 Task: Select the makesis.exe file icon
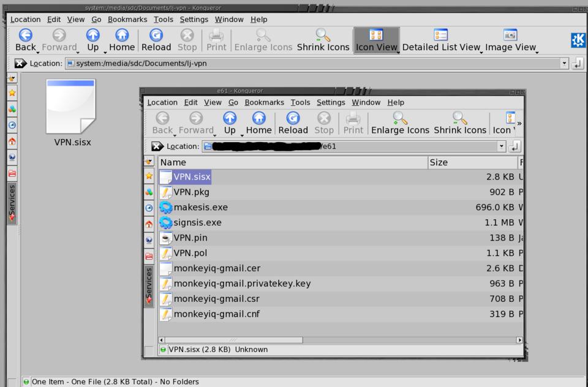pos(166,207)
